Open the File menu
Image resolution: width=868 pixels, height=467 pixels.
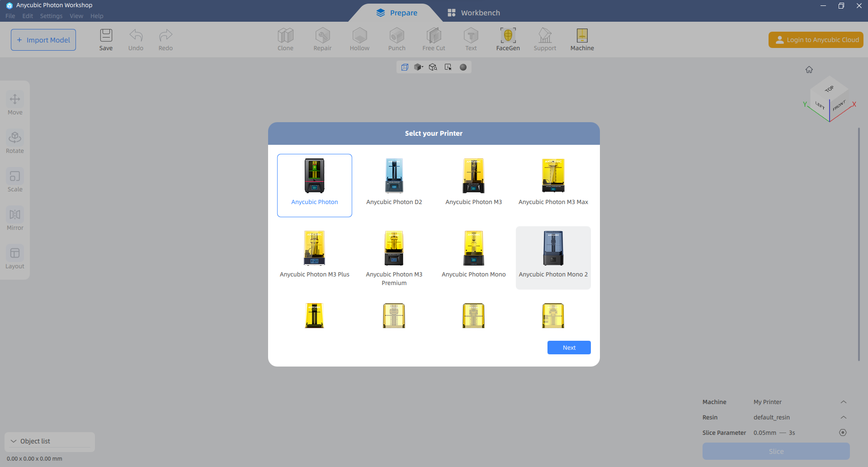click(10, 16)
